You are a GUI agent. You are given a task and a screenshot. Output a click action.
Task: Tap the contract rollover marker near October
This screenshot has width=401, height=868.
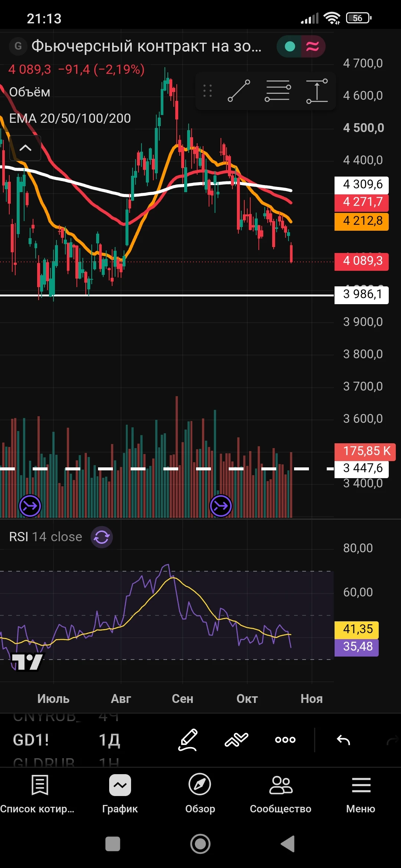click(221, 506)
